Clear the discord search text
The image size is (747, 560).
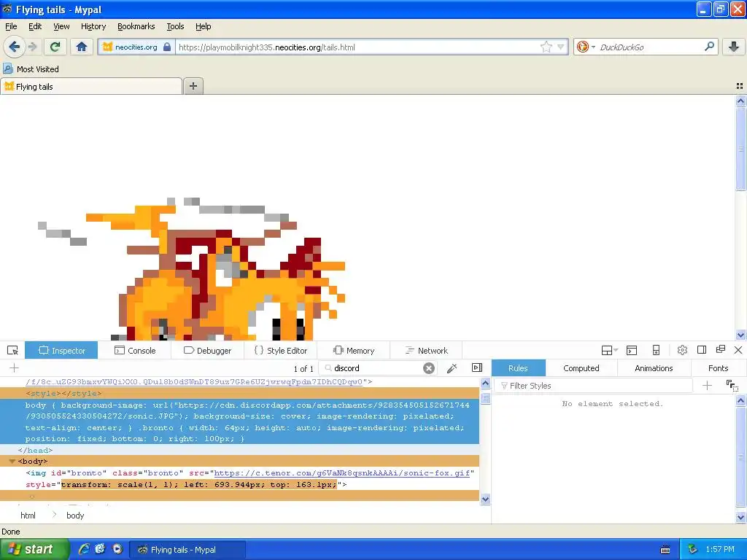pos(429,368)
